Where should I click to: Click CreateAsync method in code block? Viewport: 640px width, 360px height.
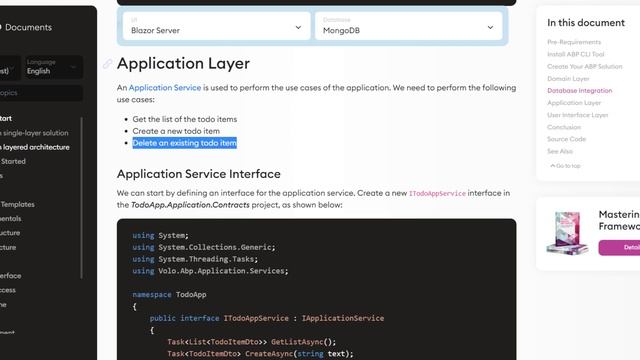[269, 354]
